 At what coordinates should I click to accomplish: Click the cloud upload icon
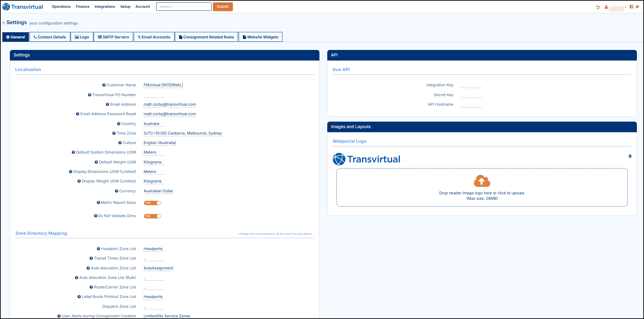[x=482, y=181]
